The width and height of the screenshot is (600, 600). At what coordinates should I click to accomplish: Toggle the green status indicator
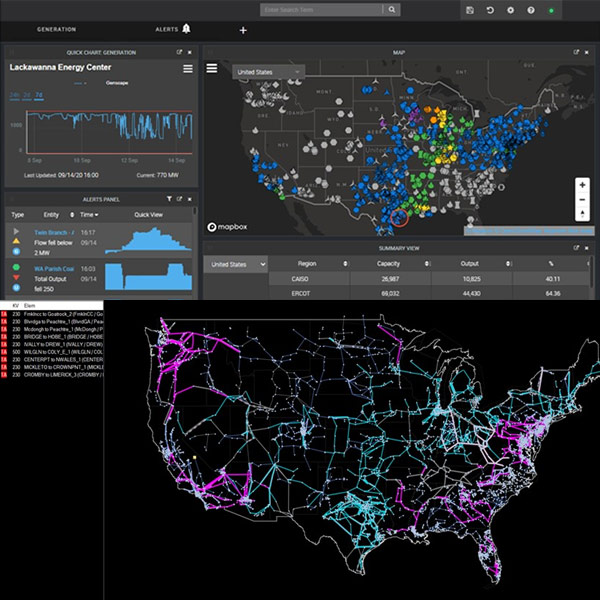(551, 10)
